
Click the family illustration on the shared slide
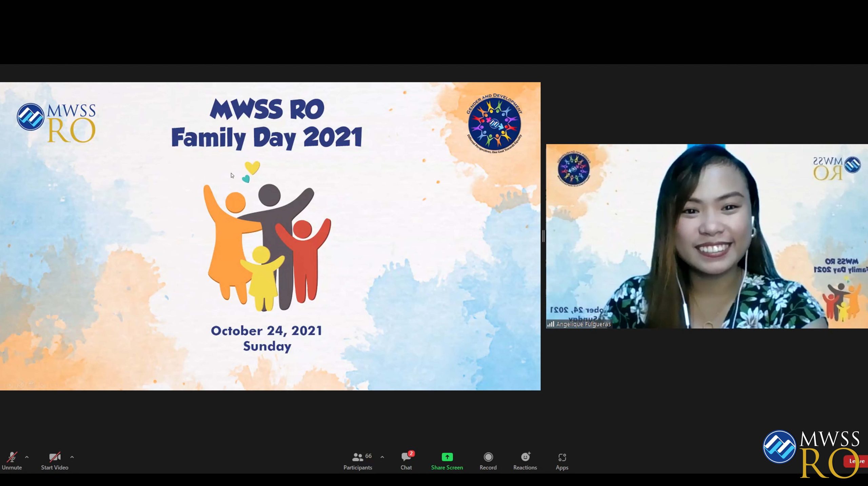point(267,236)
